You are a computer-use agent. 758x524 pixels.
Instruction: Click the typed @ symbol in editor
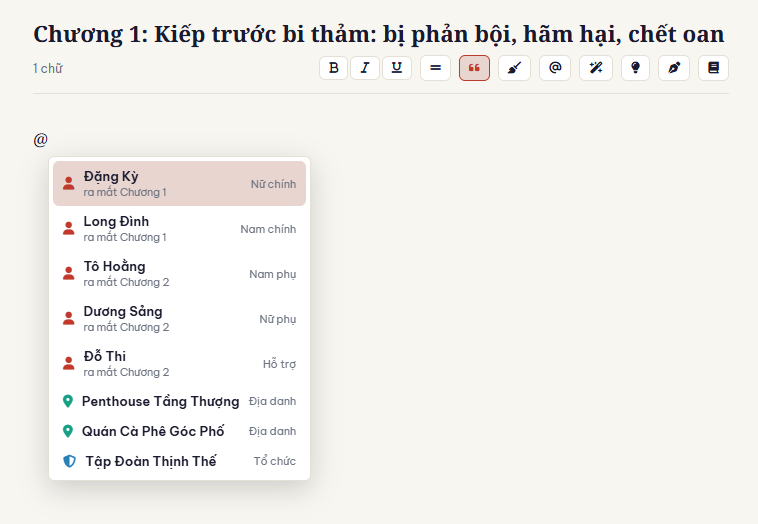click(x=41, y=140)
